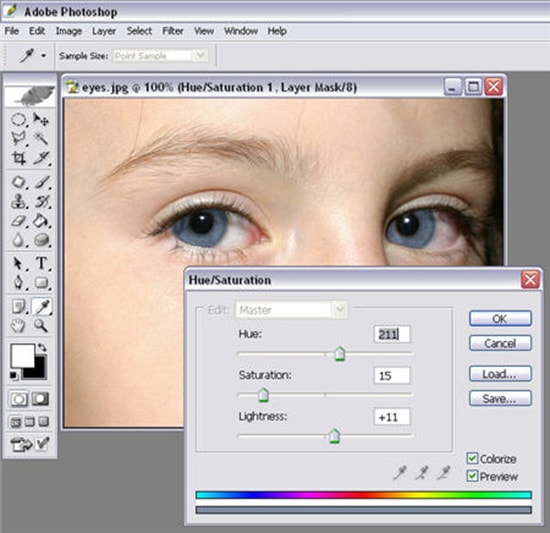Activate the Zoom magnifier tool
The image size is (550, 533).
(x=41, y=325)
